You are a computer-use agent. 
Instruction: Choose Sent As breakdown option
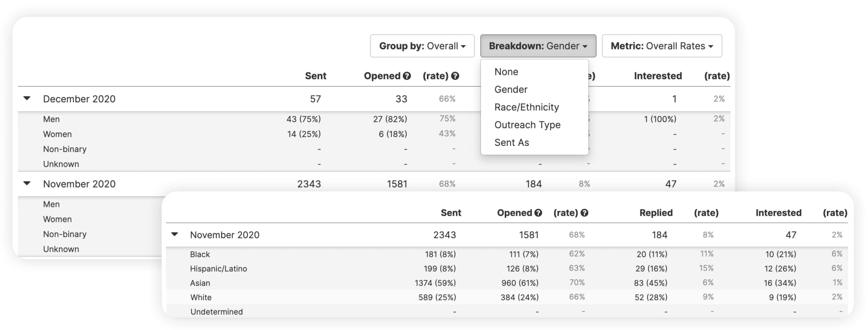pos(511,142)
